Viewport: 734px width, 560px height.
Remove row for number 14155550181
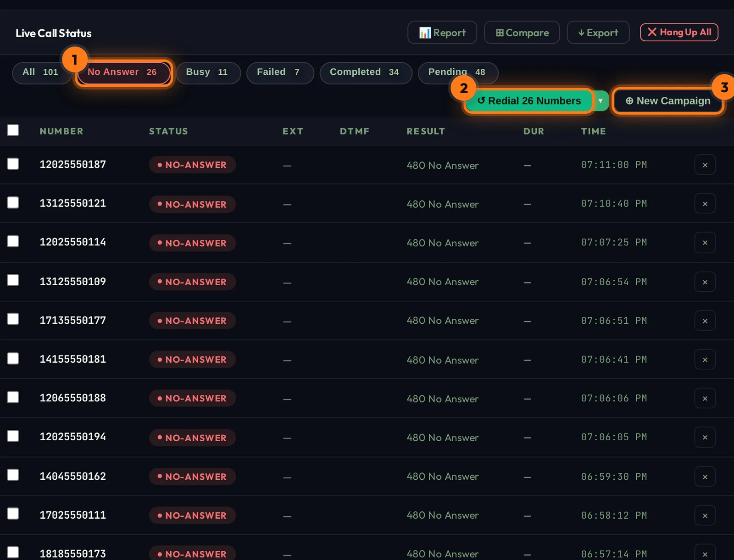(x=705, y=360)
